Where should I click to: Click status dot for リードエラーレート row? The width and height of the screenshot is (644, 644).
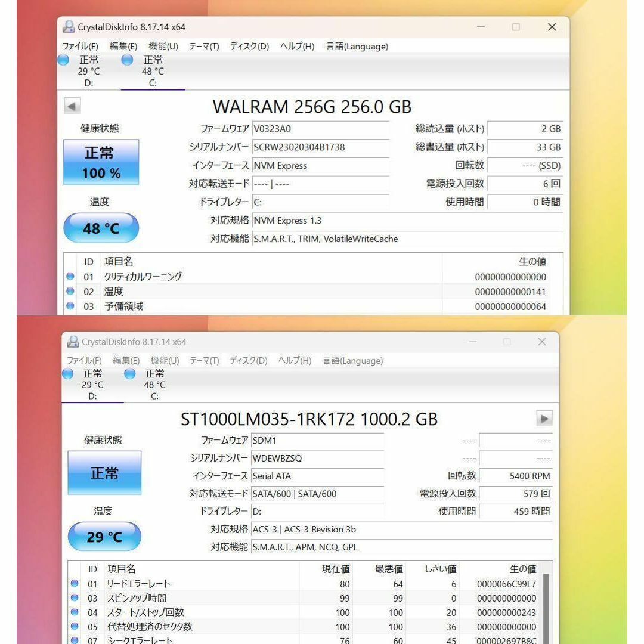tap(75, 583)
